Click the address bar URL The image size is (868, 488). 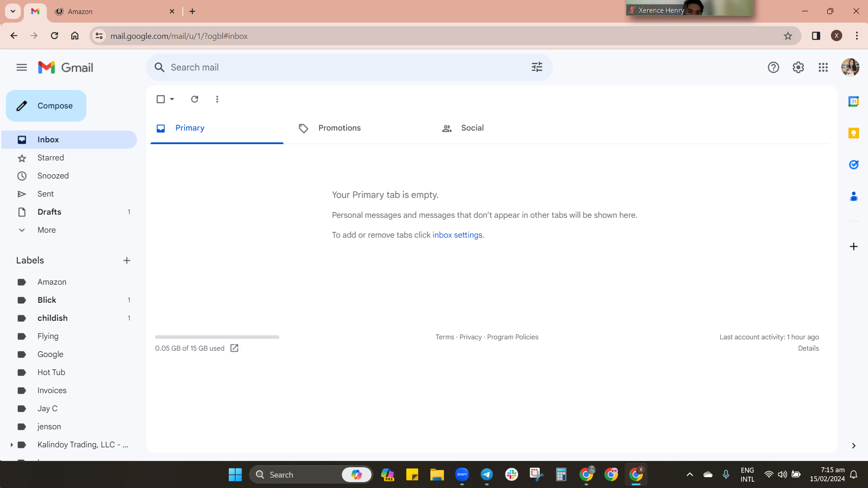179,36
